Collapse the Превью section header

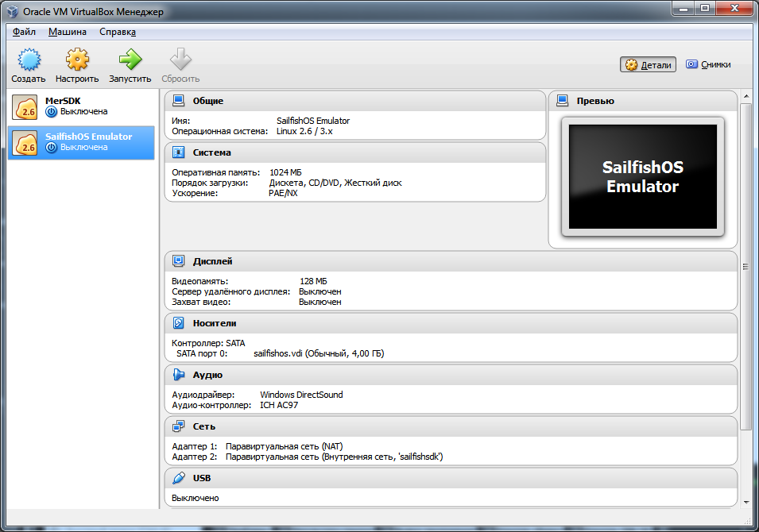pyautogui.click(x=595, y=101)
